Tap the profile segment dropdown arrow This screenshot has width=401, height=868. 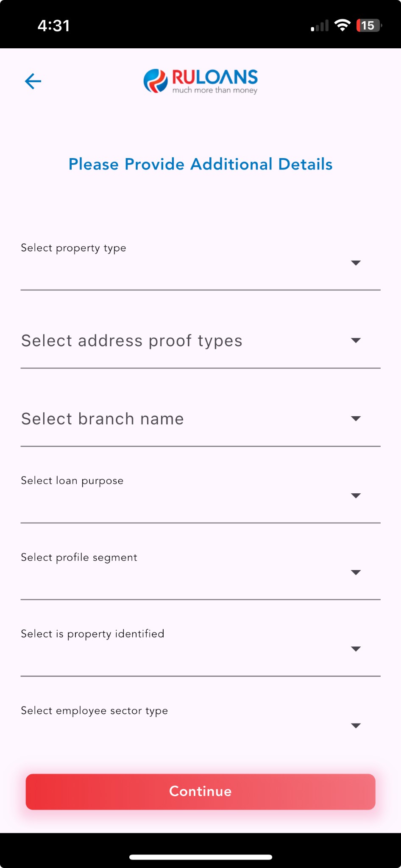356,573
